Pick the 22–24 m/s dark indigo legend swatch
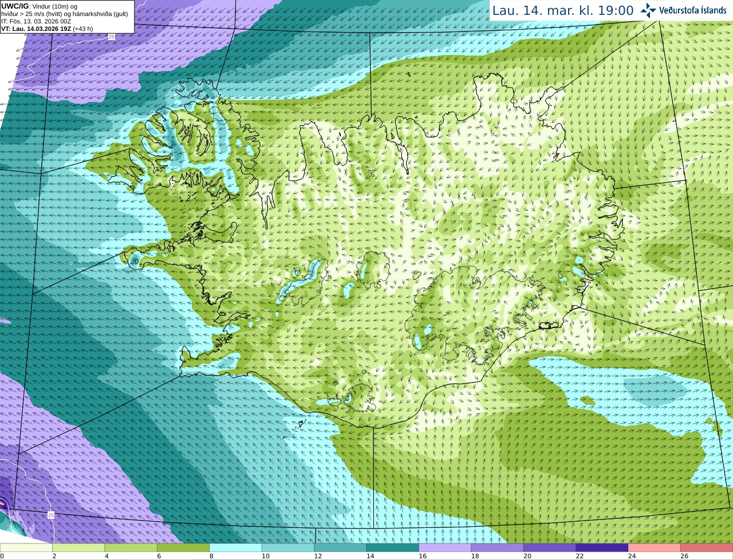Image resolution: width=733 pixels, height=560 pixels. coord(602,547)
